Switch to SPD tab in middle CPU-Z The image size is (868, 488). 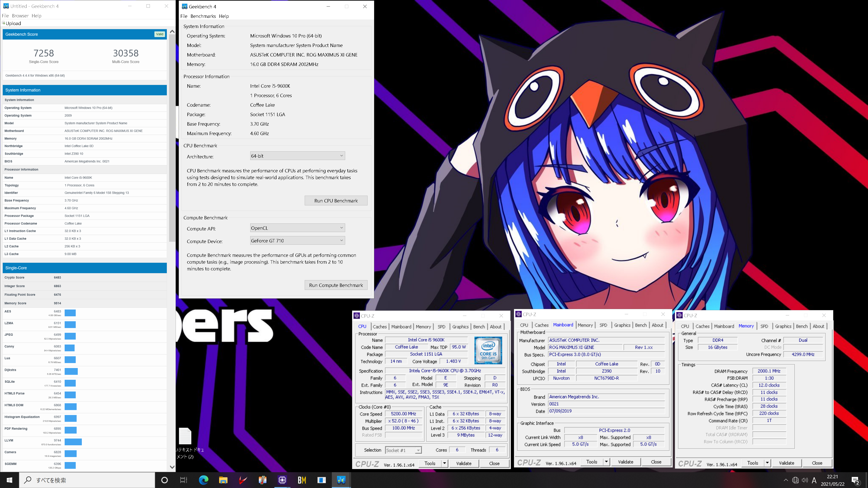tap(603, 325)
